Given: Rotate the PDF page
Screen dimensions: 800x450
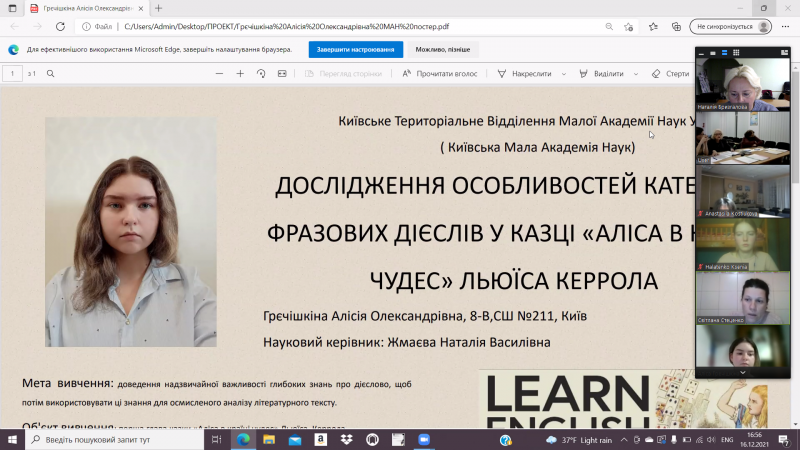Looking at the screenshot, I should (261, 73).
